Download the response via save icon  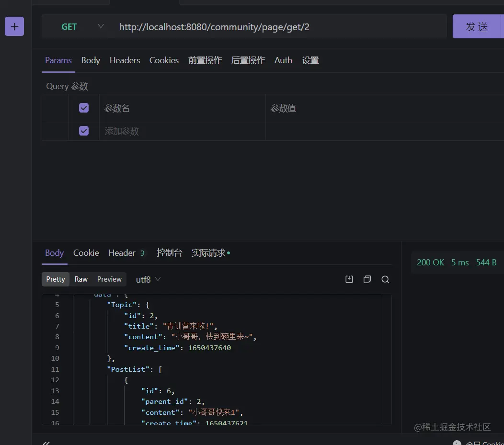click(x=349, y=279)
